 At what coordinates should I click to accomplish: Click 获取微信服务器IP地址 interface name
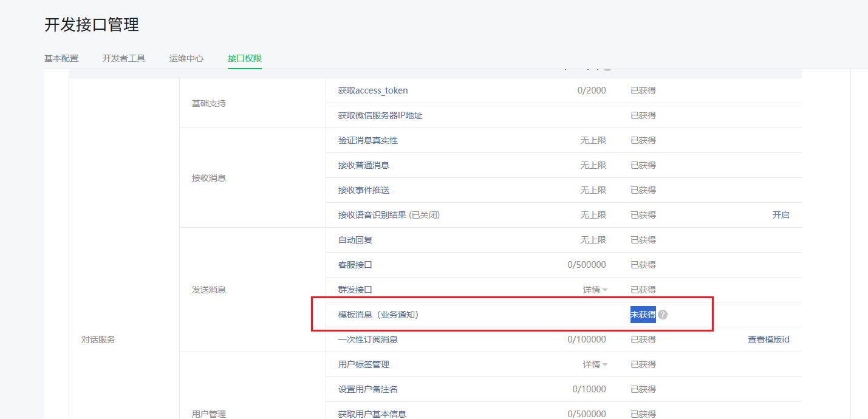pos(380,115)
